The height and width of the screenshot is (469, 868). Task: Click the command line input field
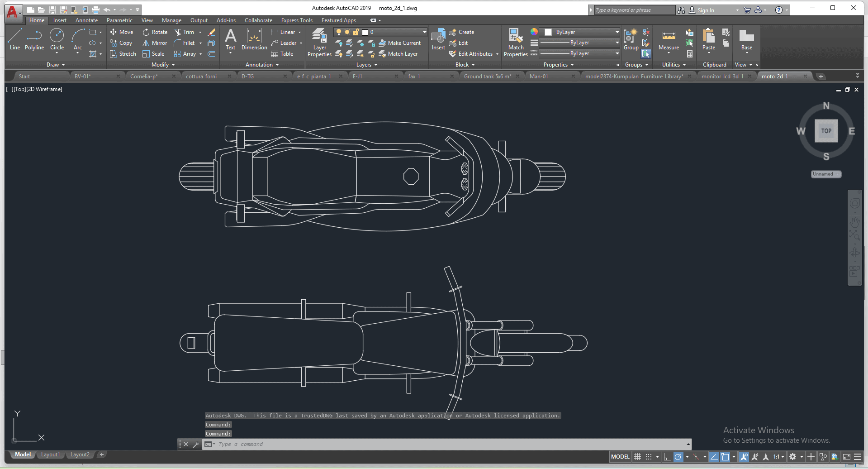[448, 444]
